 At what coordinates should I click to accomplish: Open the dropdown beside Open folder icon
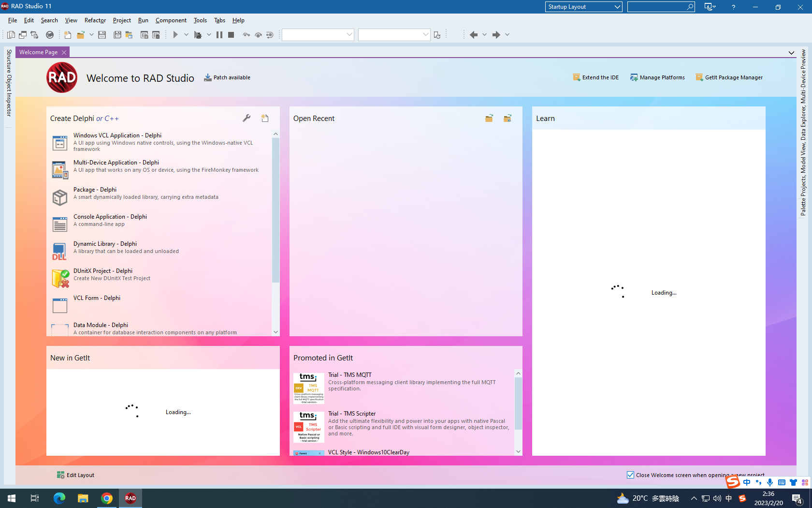point(91,35)
